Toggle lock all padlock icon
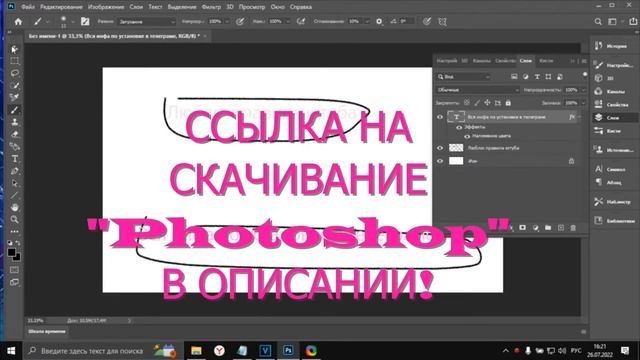 (508, 103)
